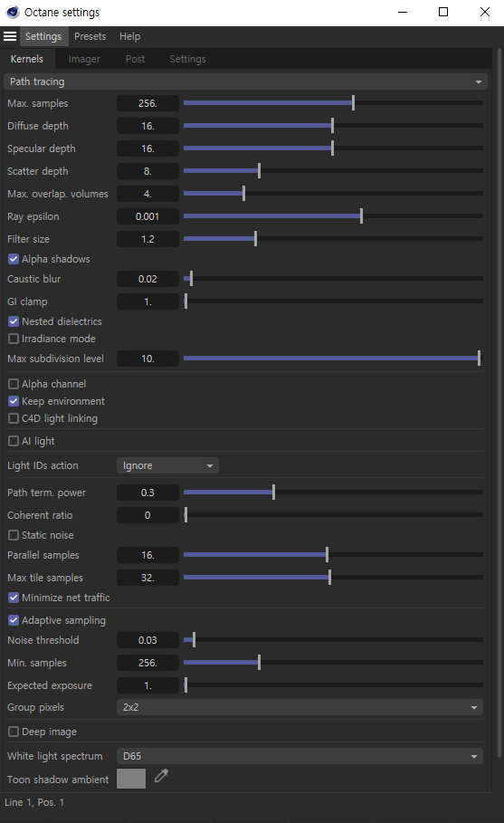504x823 pixels.
Task: Open the Help menu
Action: tap(129, 36)
